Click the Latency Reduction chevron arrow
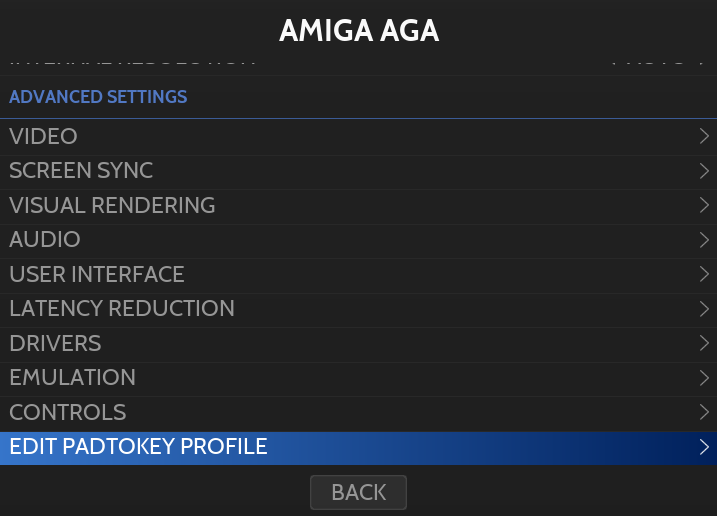This screenshot has width=717, height=516. (x=704, y=309)
